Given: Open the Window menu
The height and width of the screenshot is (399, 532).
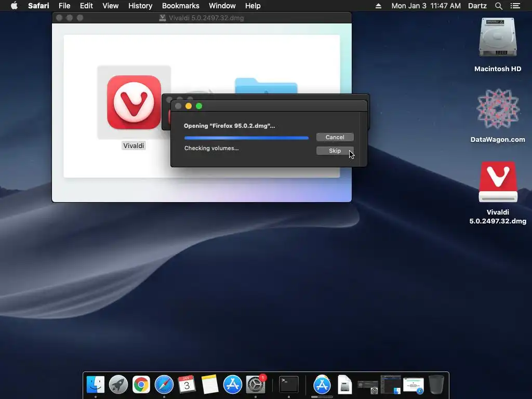Looking at the screenshot, I should click(222, 6).
